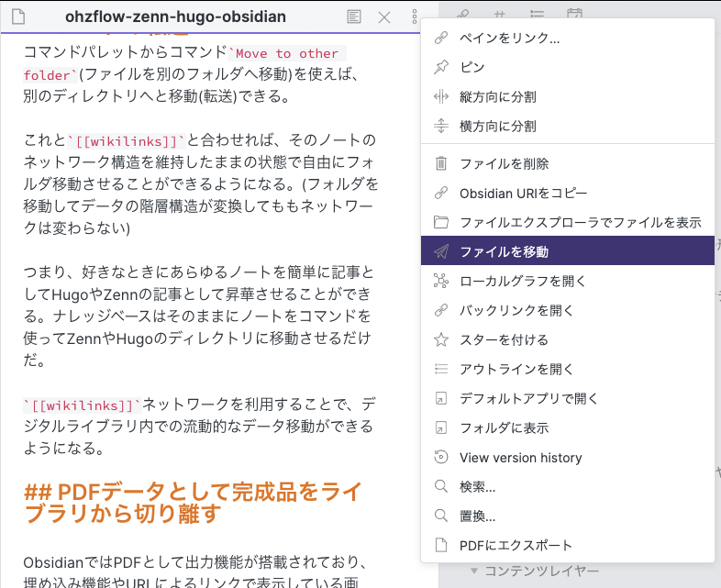
Task: Select ペインをリンク... menu entry
Action: (x=568, y=38)
